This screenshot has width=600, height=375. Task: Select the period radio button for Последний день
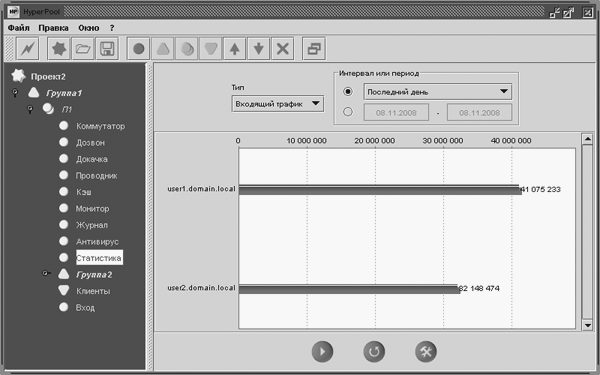click(x=348, y=92)
